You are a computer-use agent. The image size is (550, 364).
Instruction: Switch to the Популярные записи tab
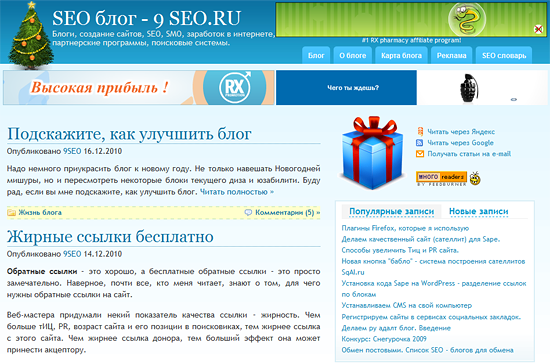point(391,211)
